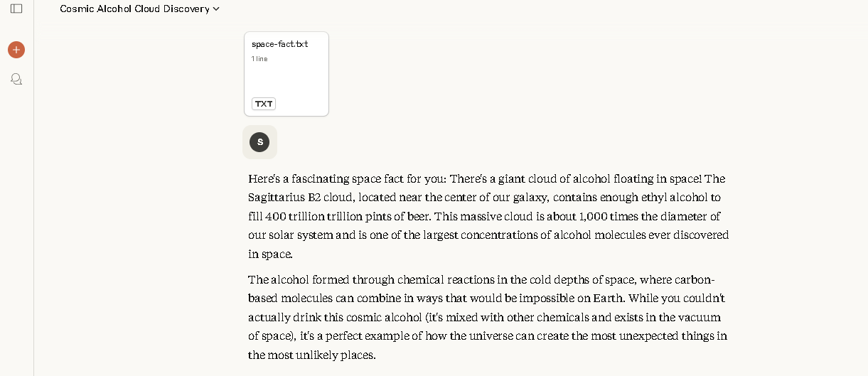Image resolution: width=868 pixels, height=376 pixels.
Task: Click the second paragraph starting "The alcohol formed"
Action: pyautogui.click(x=487, y=317)
